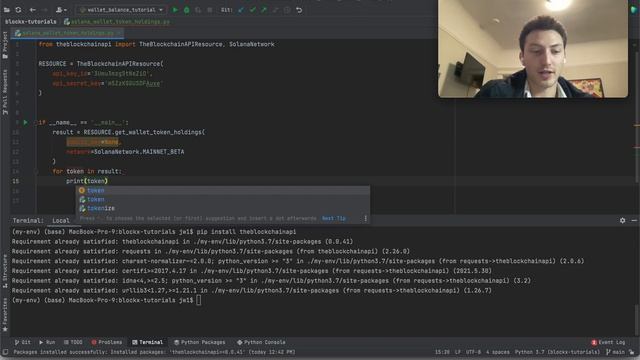
Task: Select the Local terminal tab
Action: click(x=61, y=220)
